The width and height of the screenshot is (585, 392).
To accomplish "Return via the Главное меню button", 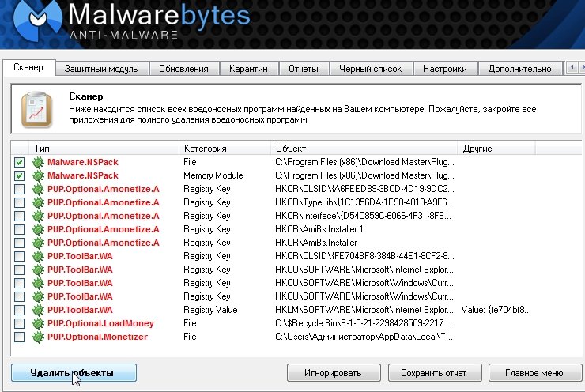I will (x=534, y=373).
